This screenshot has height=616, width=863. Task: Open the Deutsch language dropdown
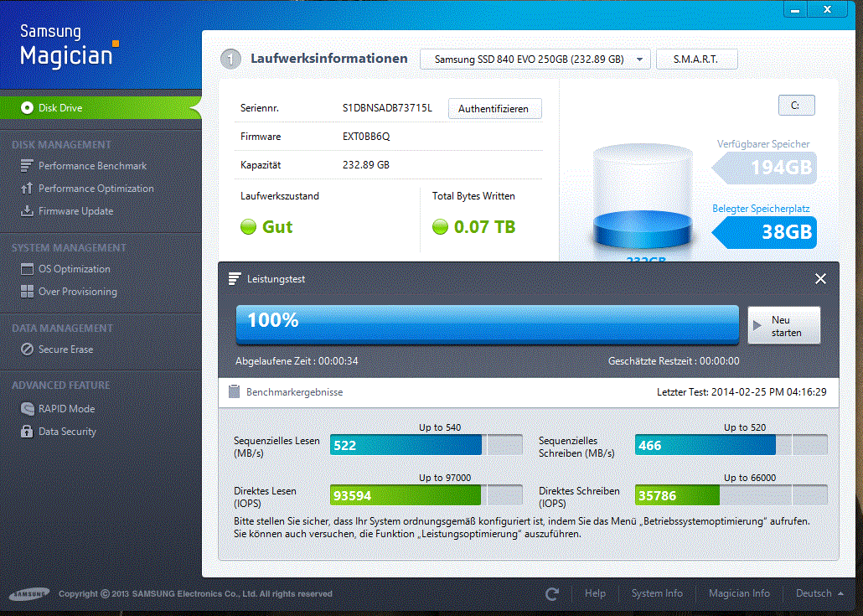[x=819, y=593]
